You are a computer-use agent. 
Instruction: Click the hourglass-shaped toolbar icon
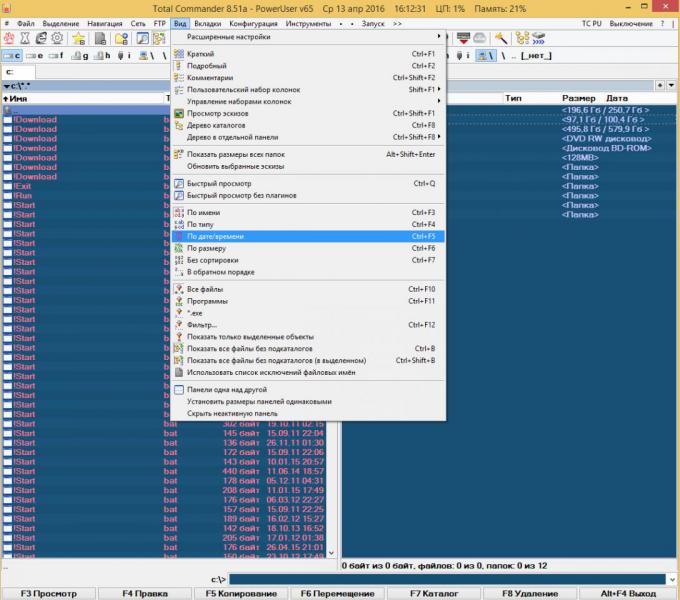coord(25,39)
